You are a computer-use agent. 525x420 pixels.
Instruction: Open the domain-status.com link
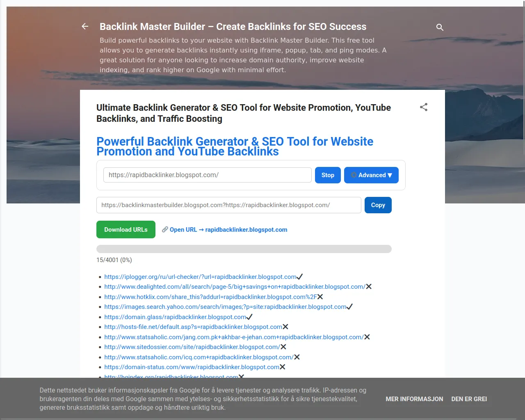[x=192, y=367]
